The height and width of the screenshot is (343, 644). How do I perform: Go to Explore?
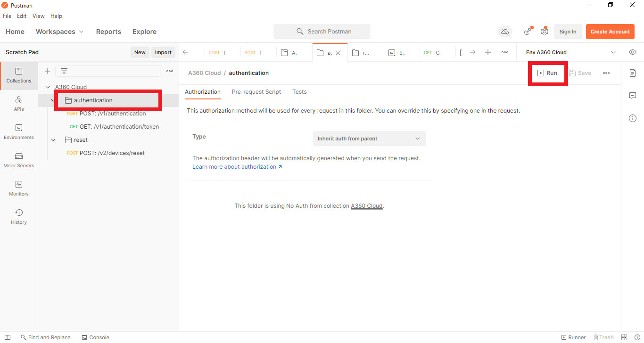144,32
